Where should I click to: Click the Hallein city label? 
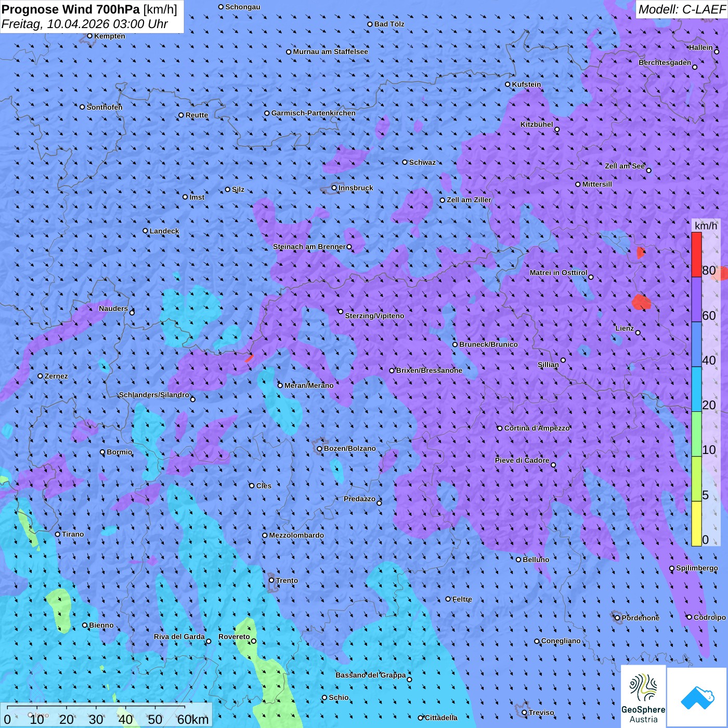coord(700,47)
